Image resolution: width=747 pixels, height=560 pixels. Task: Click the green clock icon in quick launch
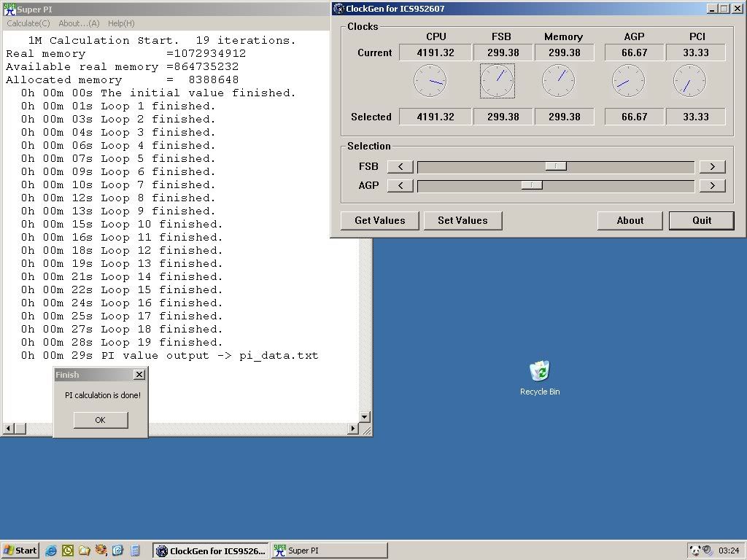(68, 551)
